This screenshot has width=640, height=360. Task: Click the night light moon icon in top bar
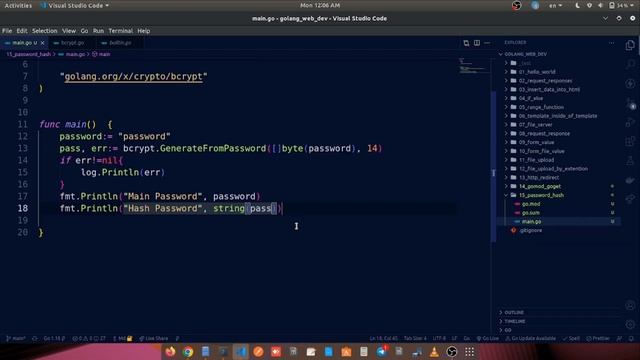(x=578, y=5)
